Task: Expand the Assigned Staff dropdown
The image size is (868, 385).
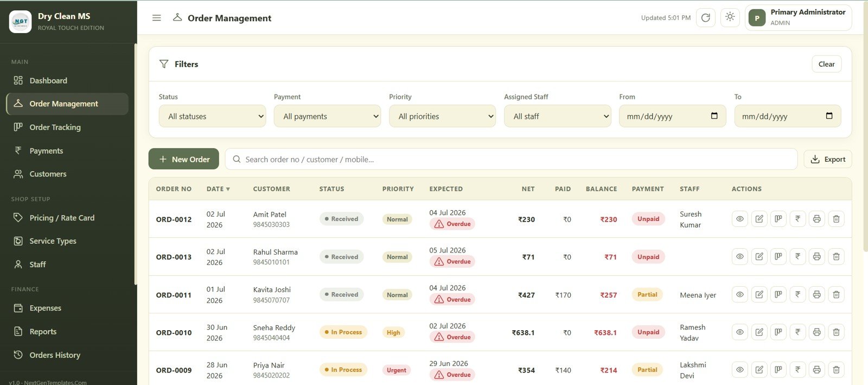Action: [x=557, y=116]
